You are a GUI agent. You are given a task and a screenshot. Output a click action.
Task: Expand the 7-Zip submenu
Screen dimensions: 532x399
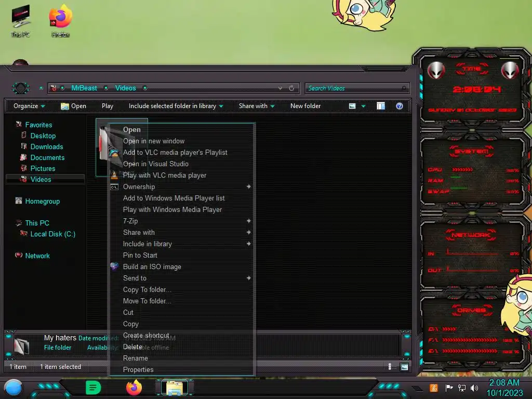click(181, 221)
